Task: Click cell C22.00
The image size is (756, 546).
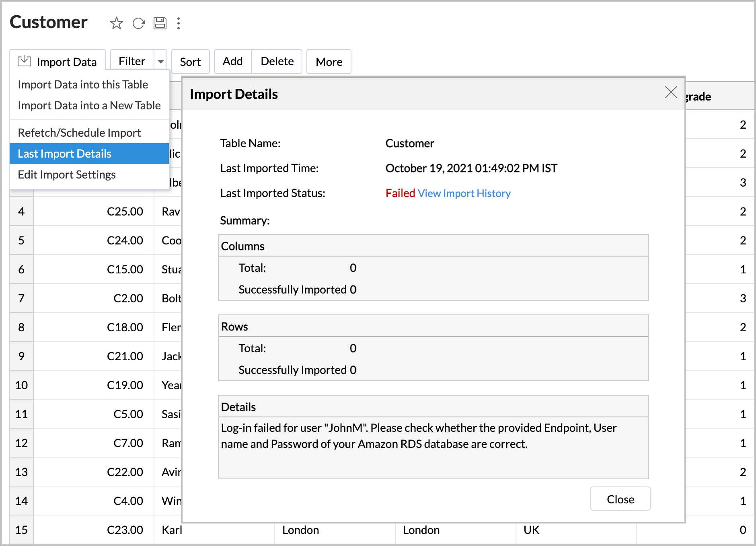Action: click(x=94, y=472)
